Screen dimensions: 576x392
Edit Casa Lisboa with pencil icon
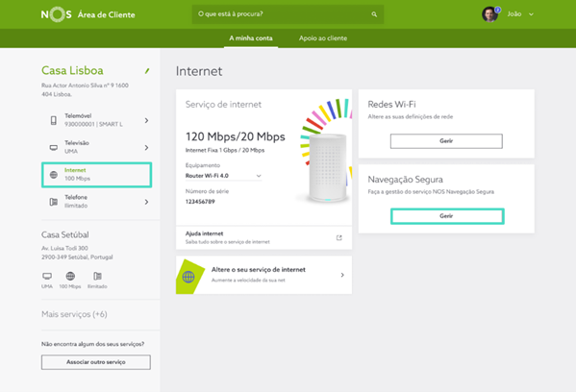click(147, 71)
